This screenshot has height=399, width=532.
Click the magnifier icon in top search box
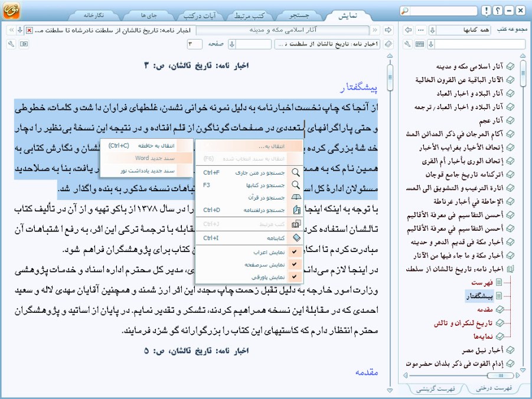(x=404, y=11)
